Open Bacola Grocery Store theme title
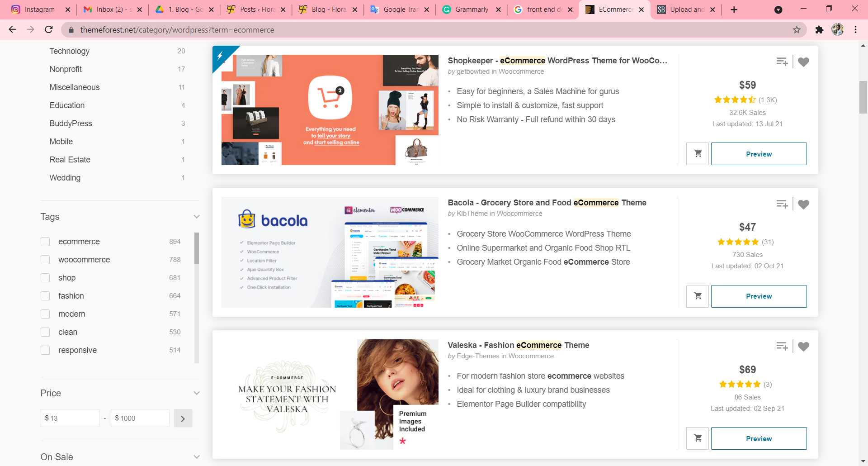The height and width of the screenshot is (466, 868). click(x=547, y=203)
